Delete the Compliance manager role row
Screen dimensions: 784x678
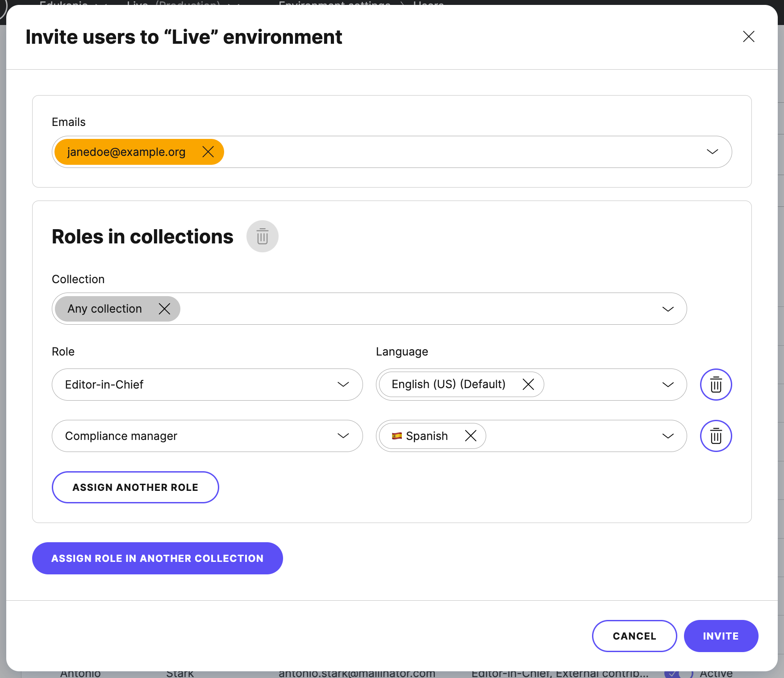pyautogui.click(x=715, y=436)
